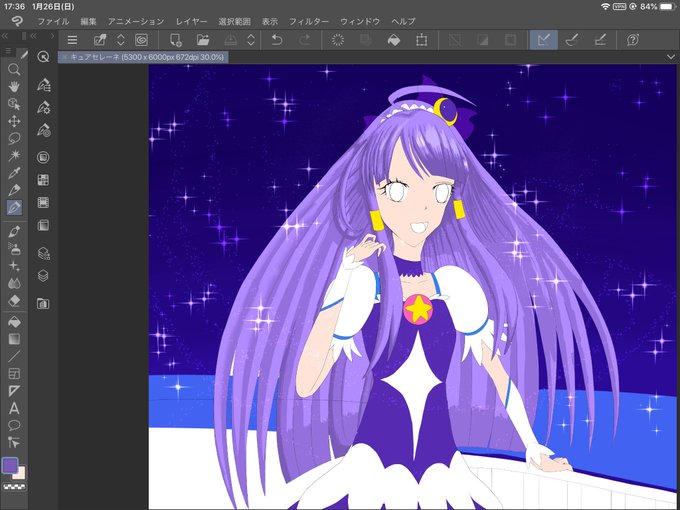Select the Lasso selection tool
680x510 pixels.
[14, 138]
